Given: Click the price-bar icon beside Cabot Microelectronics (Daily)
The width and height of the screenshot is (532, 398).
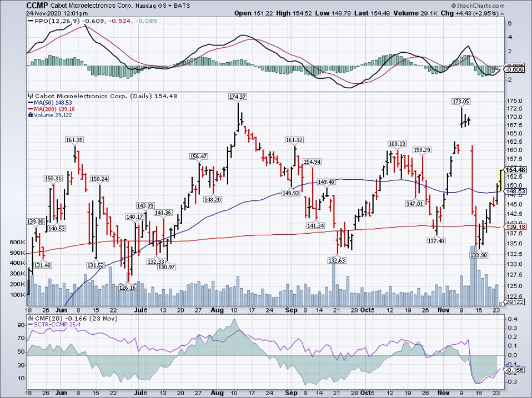Looking at the screenshot, I should [x=31, y=96].
